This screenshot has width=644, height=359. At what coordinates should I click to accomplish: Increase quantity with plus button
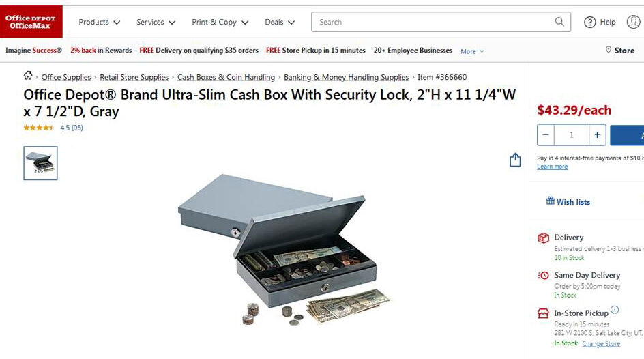coord(597,134)
